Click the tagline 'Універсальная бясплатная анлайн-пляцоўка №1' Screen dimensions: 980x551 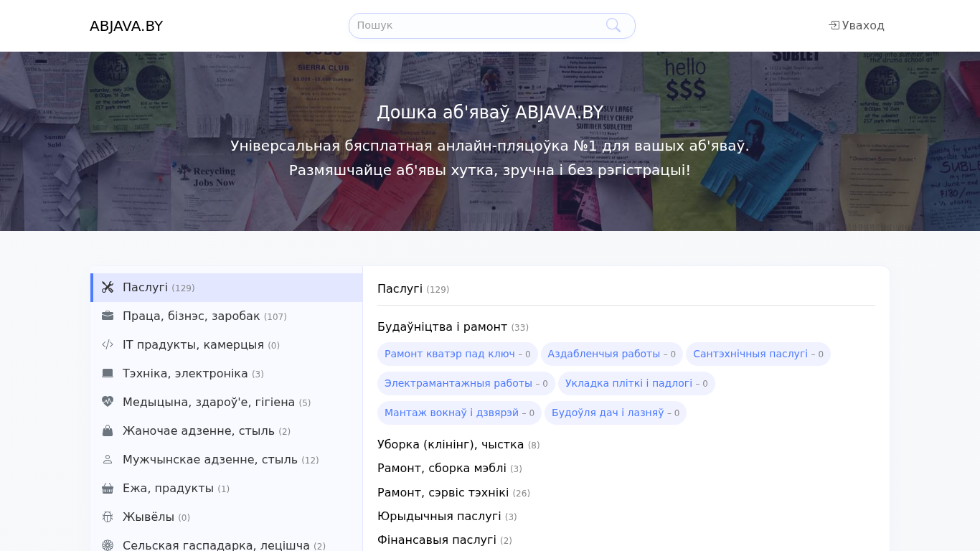[414, 146]
